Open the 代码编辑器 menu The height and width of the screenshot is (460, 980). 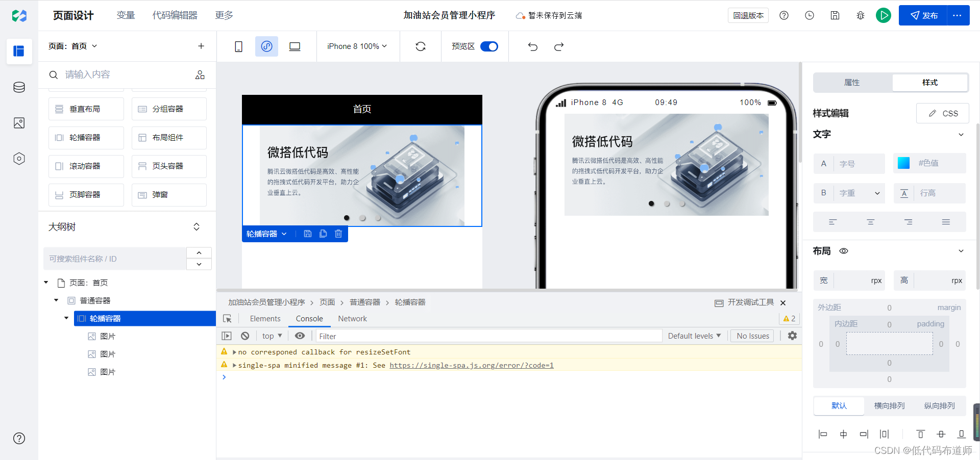coord(175,15)
